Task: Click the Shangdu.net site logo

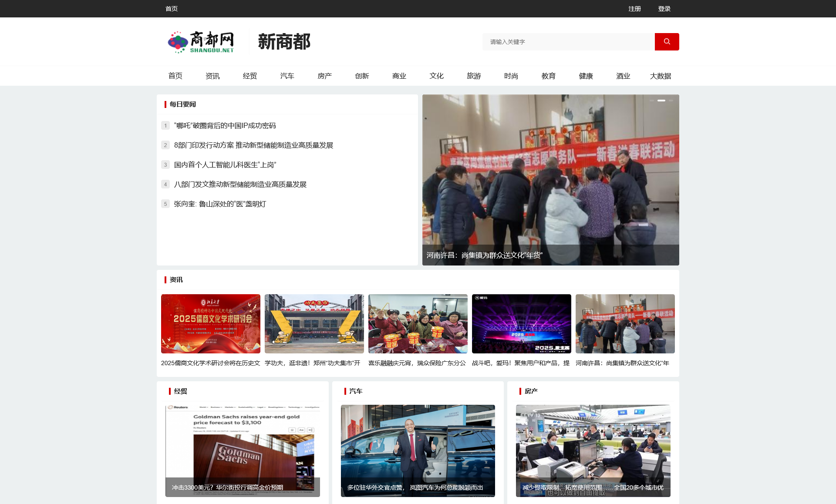Action: point(201,42)
